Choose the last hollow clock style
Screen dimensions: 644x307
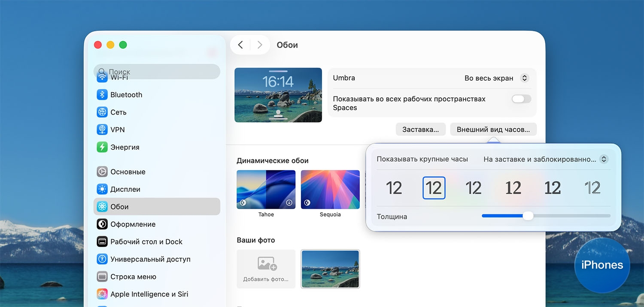tap(592, 188)
